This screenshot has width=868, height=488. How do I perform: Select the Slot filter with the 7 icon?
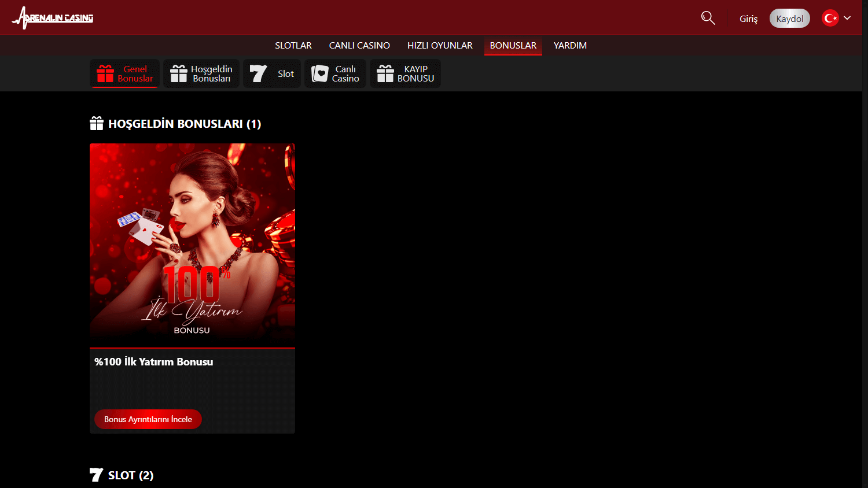point(259,73)
